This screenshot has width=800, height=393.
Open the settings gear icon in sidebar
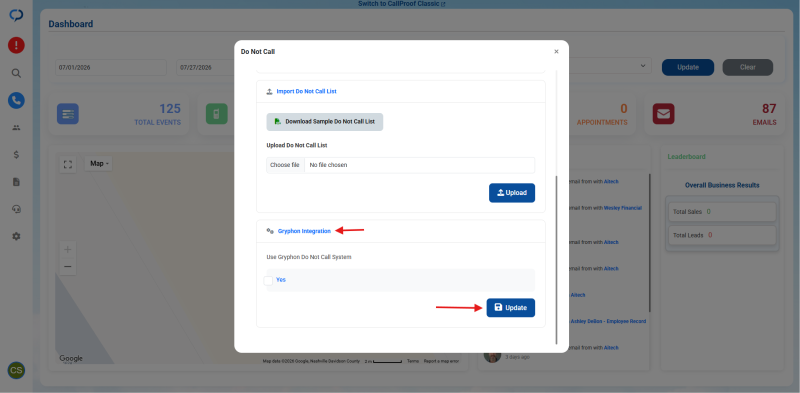[x=16, y=236]
